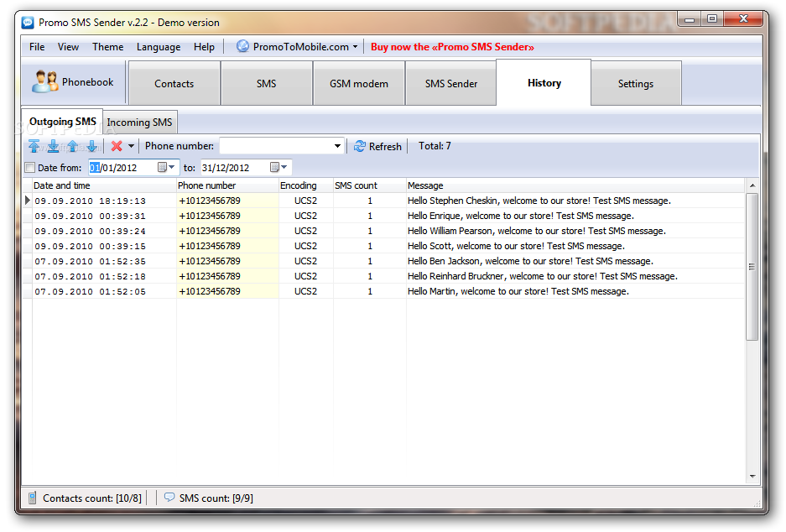Click the scrollbar down arrow
The height and width of the screenshot is (532, 786).
pyautogui.click(x=752, y=477)
